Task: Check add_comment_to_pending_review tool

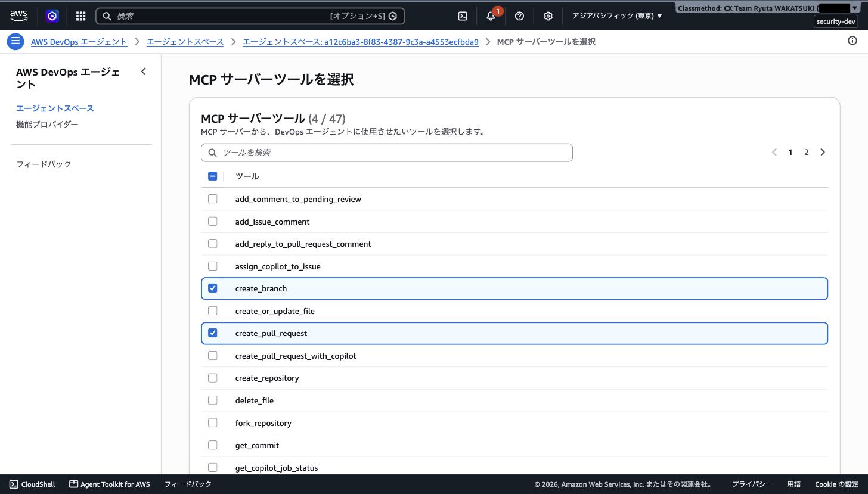Action: [212, 198]
